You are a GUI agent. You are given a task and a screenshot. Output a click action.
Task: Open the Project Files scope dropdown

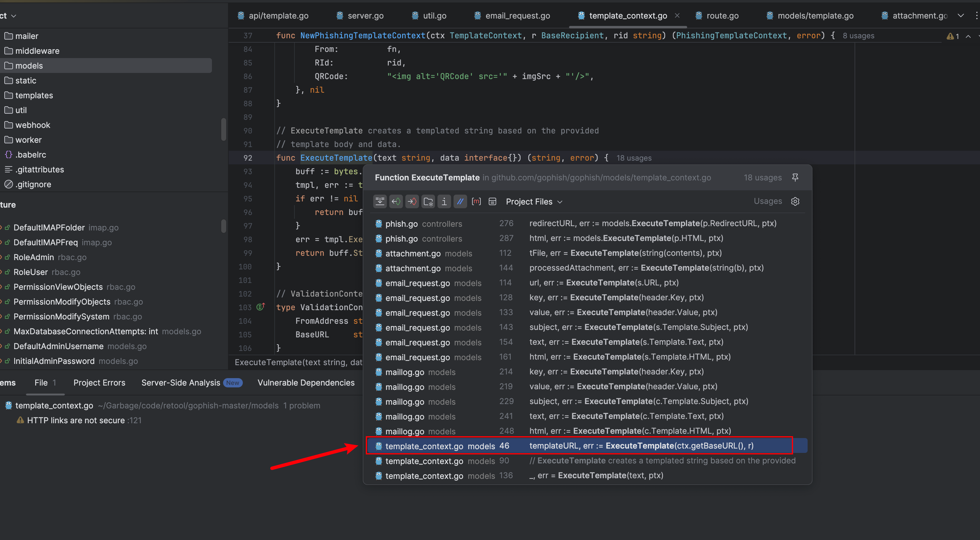(534, 201)
